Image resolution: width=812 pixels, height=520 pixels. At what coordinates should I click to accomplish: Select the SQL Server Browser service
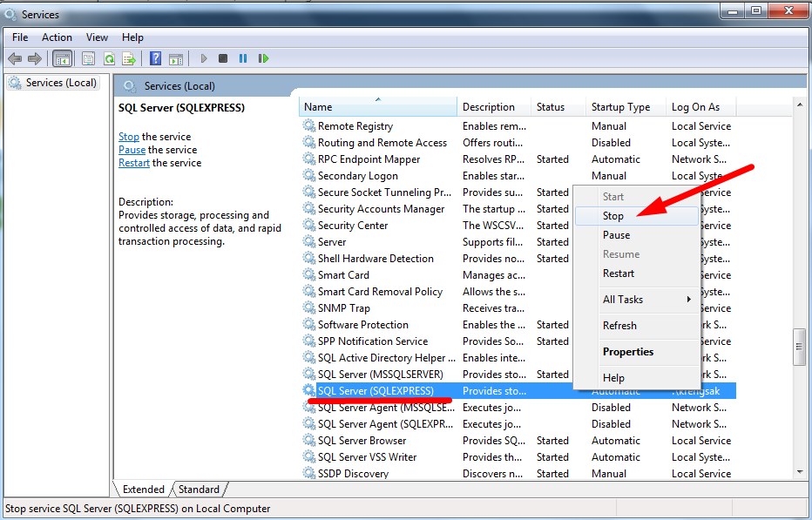pos(518,442)
